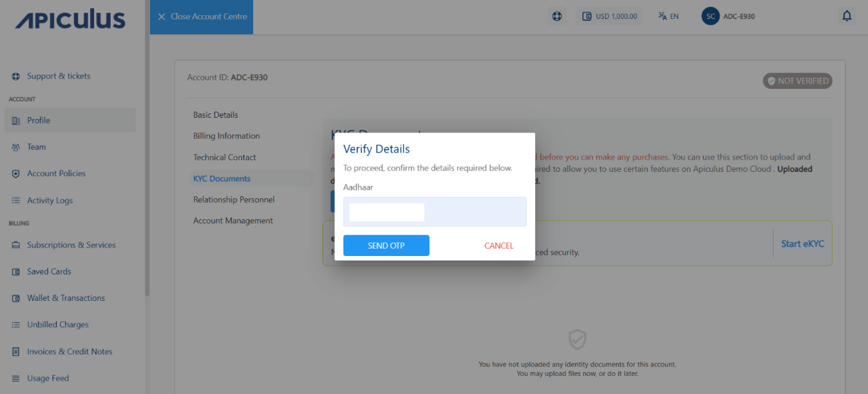The height and width of the screenshot is (394, 868).
Task: Click CANCEL in Verify Details dialog
Action: click(x=498, y=246)
